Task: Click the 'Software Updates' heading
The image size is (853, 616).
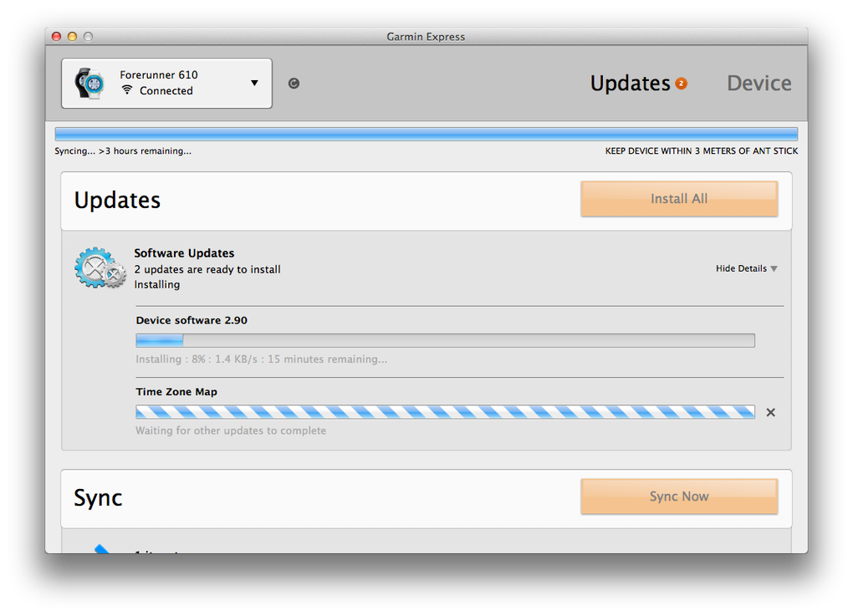Action: tap(184, 252)
